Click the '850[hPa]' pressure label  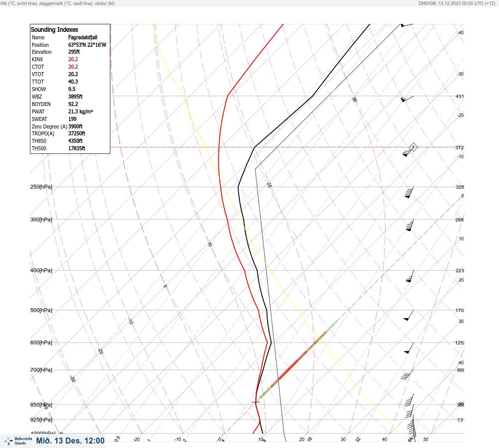(41, 405)
